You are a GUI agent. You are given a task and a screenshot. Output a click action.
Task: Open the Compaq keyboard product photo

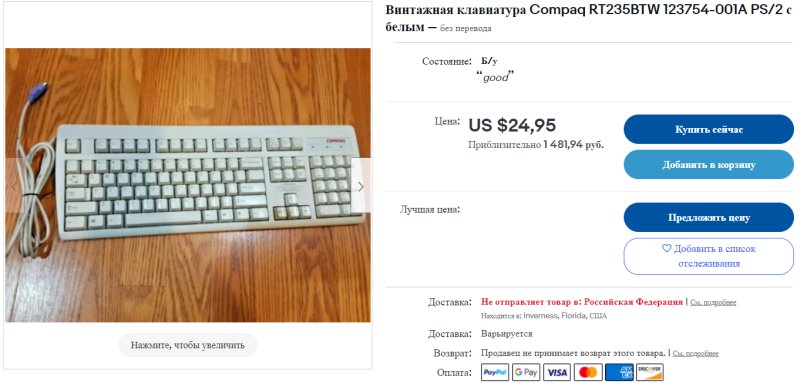pyautogui.click(x=188, y=185)
